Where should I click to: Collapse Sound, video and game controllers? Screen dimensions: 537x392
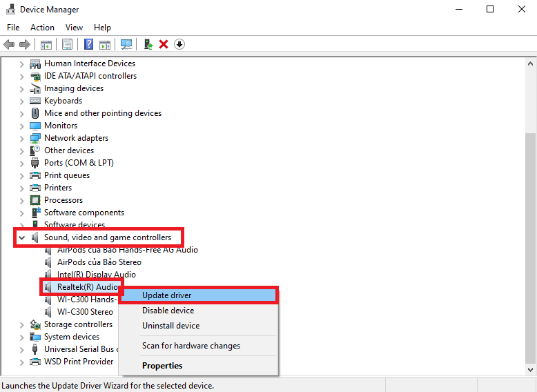pyautogui.click(x=21, y=237)
